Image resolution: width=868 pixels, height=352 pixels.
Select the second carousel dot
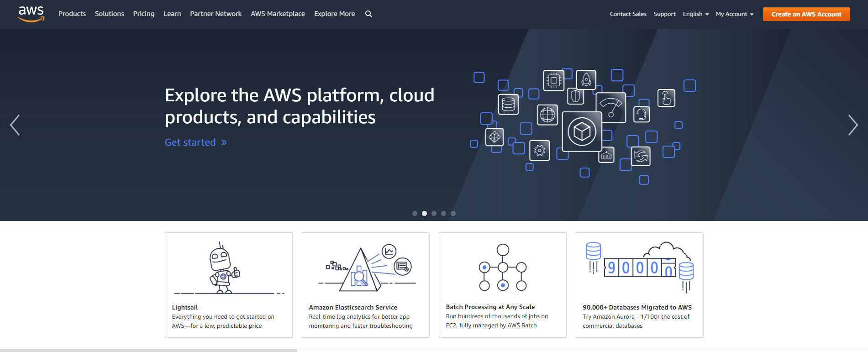424,213
